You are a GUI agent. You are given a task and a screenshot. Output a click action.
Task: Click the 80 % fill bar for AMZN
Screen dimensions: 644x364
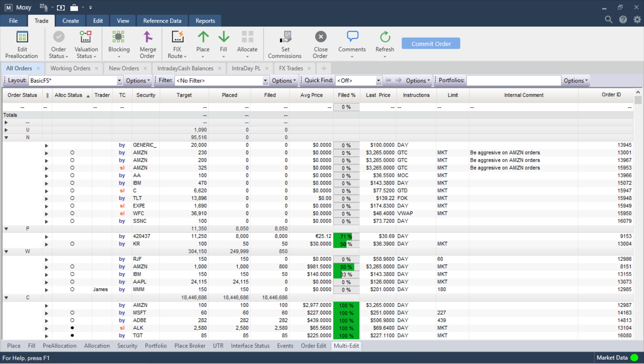click(346, 267)
